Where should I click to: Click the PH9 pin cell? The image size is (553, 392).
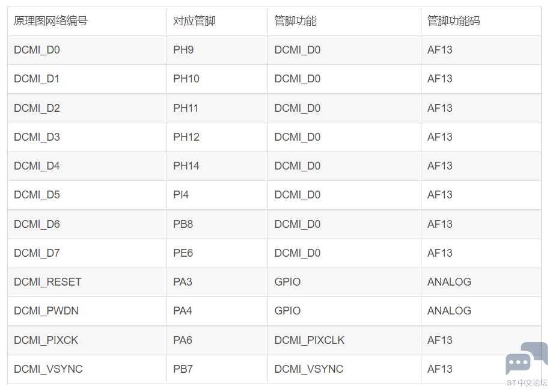217,50
